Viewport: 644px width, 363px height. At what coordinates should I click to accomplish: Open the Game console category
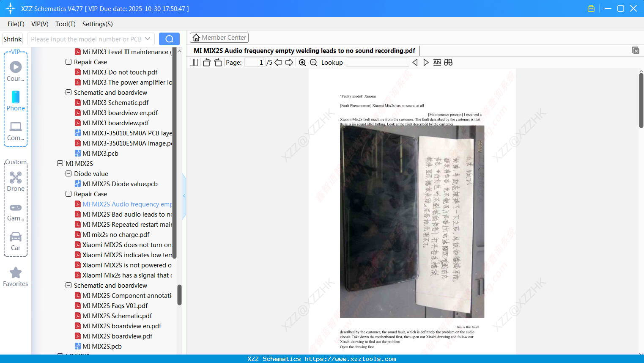pos(16,212)
